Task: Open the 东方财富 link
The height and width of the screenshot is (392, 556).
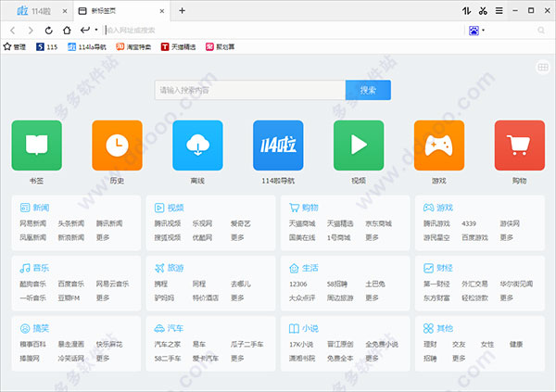Action: [x=436, y=297]
